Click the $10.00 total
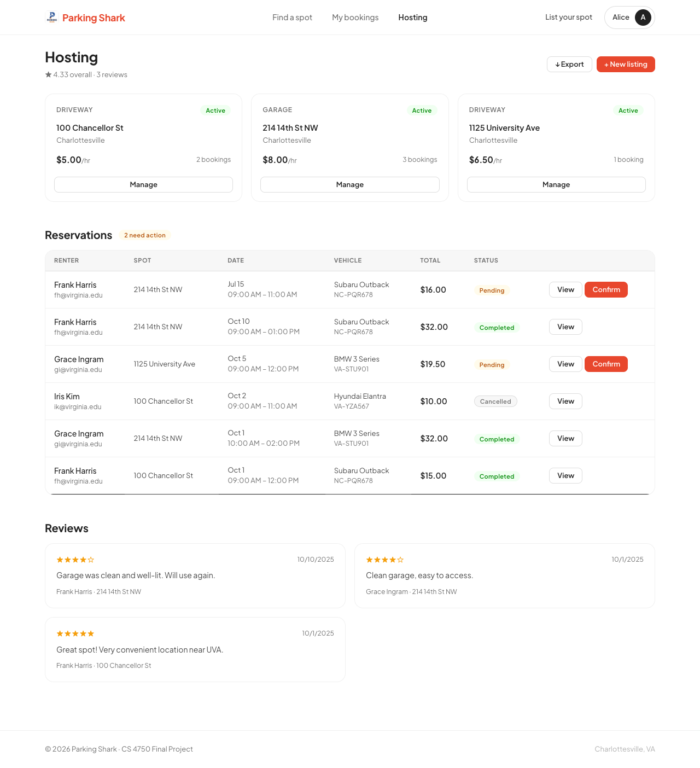700x768 pixels. click(x=434, y=401)
